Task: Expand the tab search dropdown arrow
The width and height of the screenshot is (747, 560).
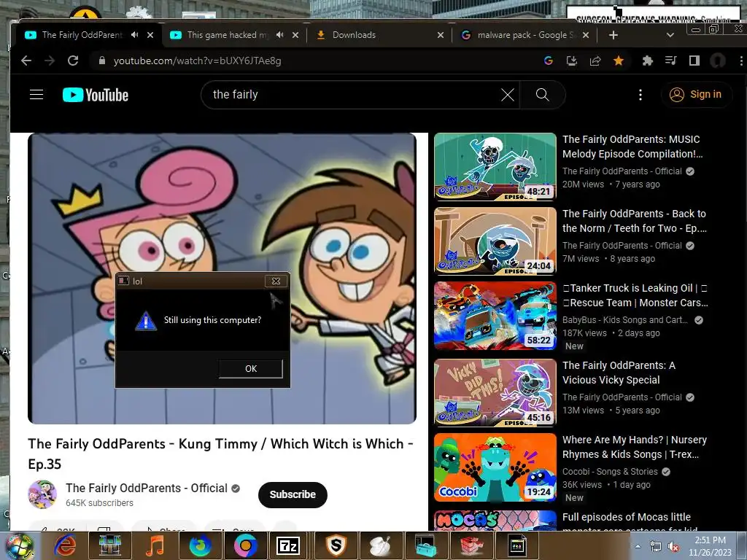Action: [x=670, y=35]
